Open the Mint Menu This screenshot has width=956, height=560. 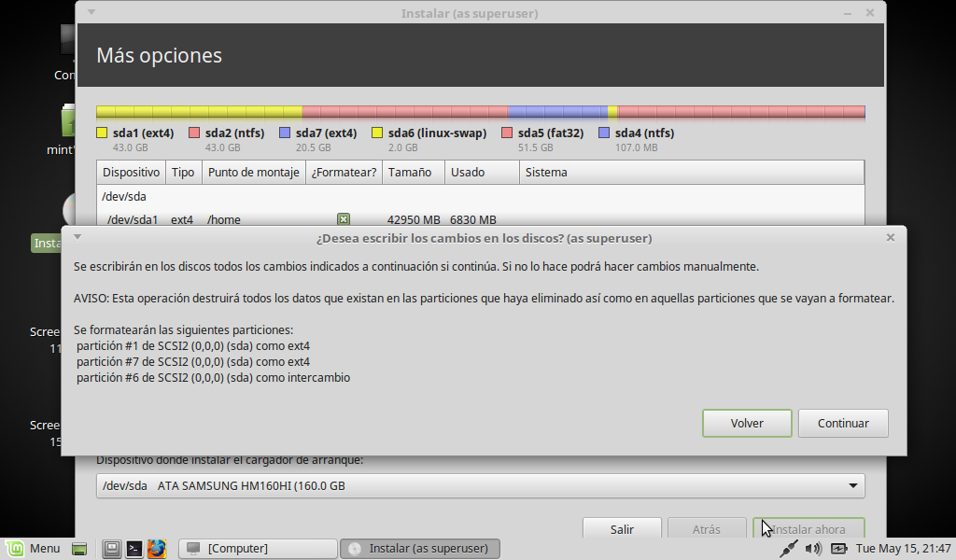(33, 548)
